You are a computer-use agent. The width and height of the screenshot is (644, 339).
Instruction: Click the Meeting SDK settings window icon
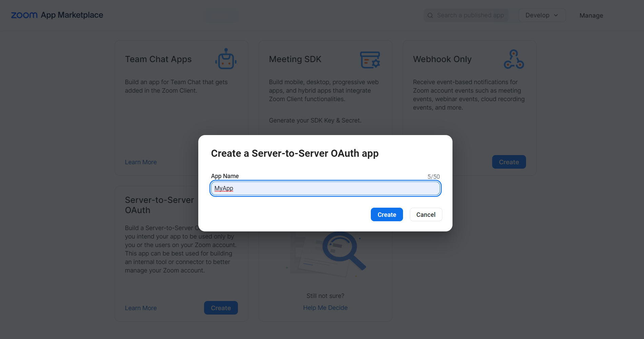point(370,60)
